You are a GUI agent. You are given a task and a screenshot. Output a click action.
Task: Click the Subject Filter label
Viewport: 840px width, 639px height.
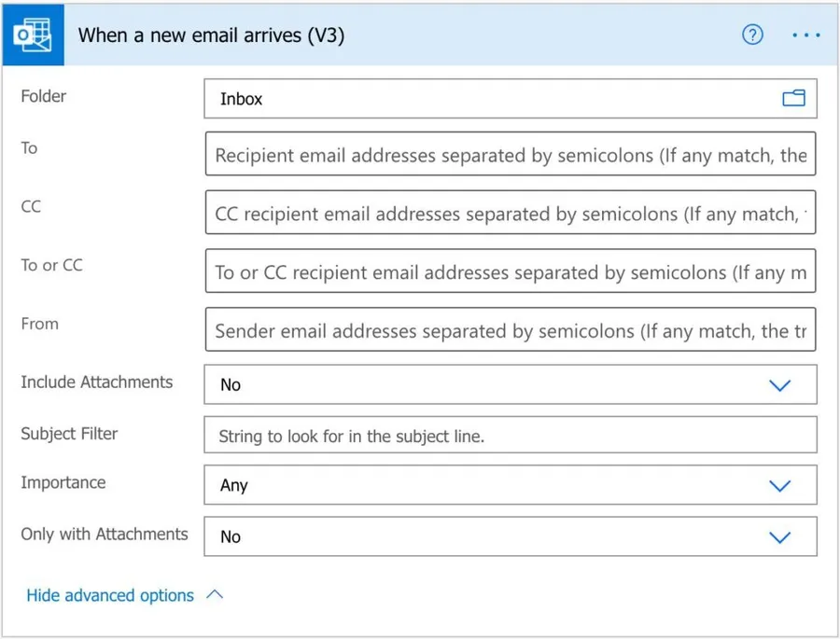pyautogui.click(x=69, y=434)
